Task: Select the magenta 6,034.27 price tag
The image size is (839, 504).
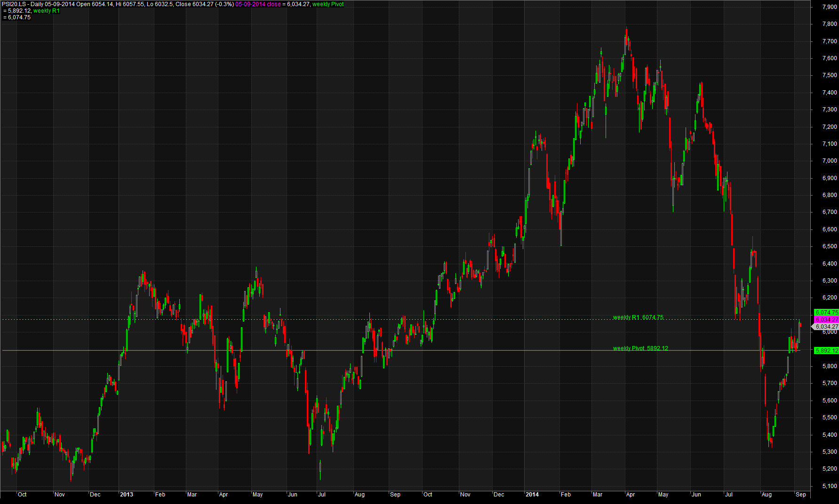Action: pyautogui.click(x=826, y=319)
